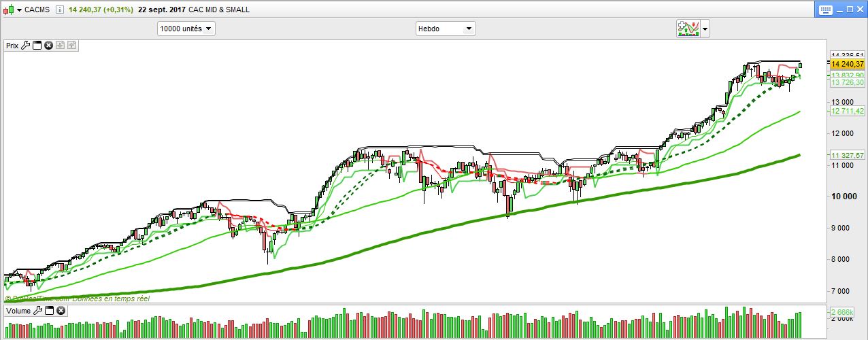This screenshot has height=340, width=868.
Task: Expand the 10000 unités dropdown
Action: (x=186, y=29)
